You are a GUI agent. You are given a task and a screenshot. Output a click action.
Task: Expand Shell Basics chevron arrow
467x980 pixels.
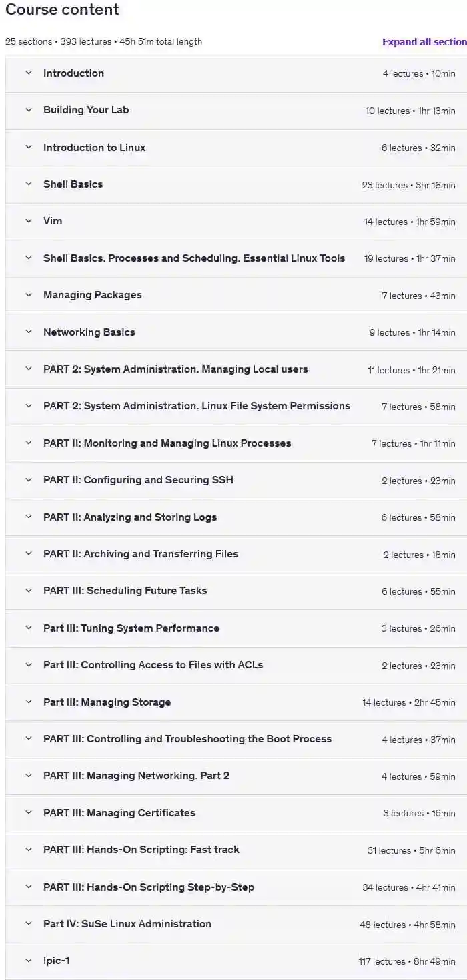[x=29, y=184]
